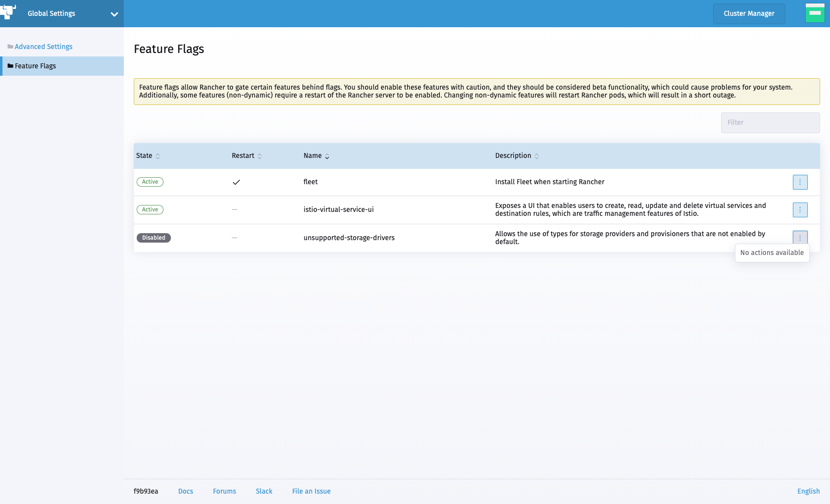
Task: Navigate to Advanced Settings
Action: tap(44, 46)
